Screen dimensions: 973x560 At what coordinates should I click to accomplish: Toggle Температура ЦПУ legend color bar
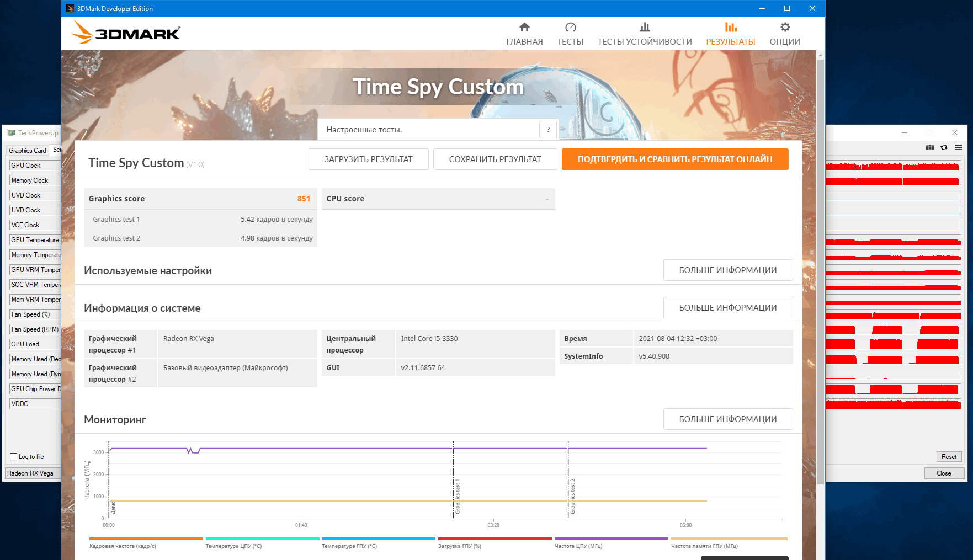[262, 538]
